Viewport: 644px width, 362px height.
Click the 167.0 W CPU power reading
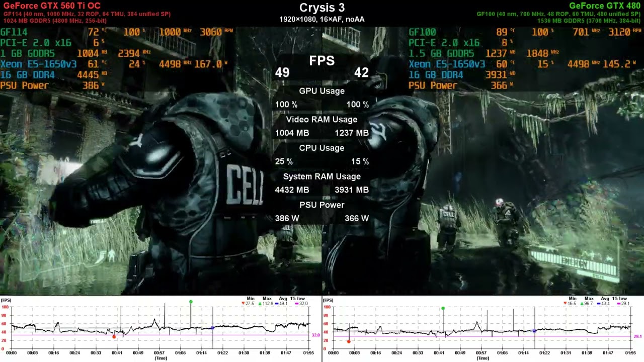click(x=212, y=64)
